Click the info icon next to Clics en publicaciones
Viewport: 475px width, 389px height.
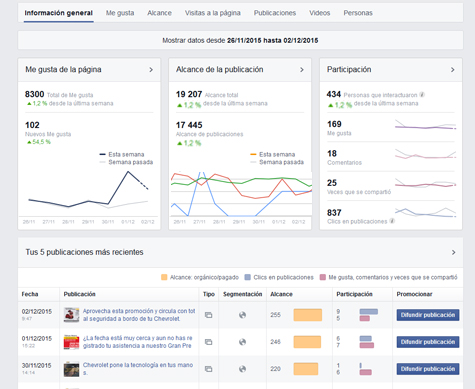tap(392, 221)
